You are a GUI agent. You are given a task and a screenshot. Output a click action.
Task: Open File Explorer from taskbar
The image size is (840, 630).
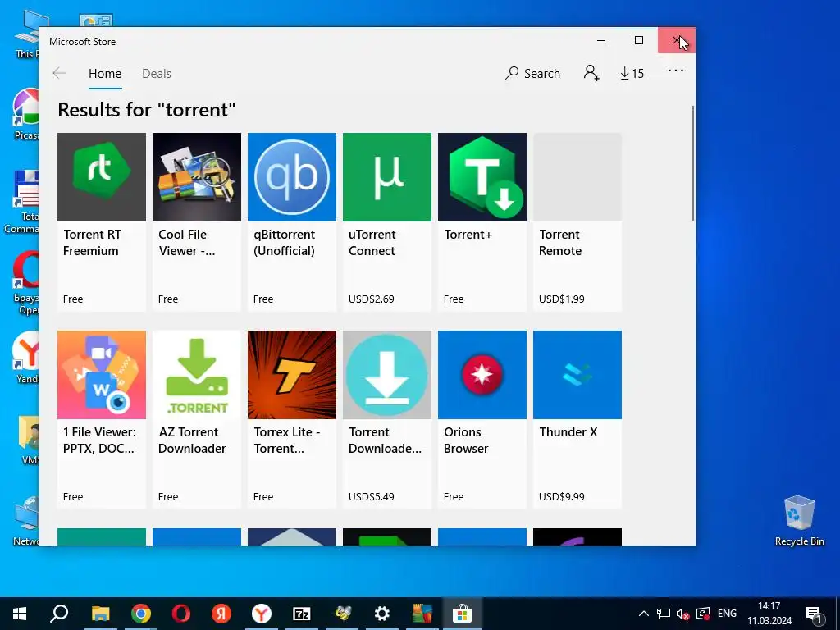(100, 614)
